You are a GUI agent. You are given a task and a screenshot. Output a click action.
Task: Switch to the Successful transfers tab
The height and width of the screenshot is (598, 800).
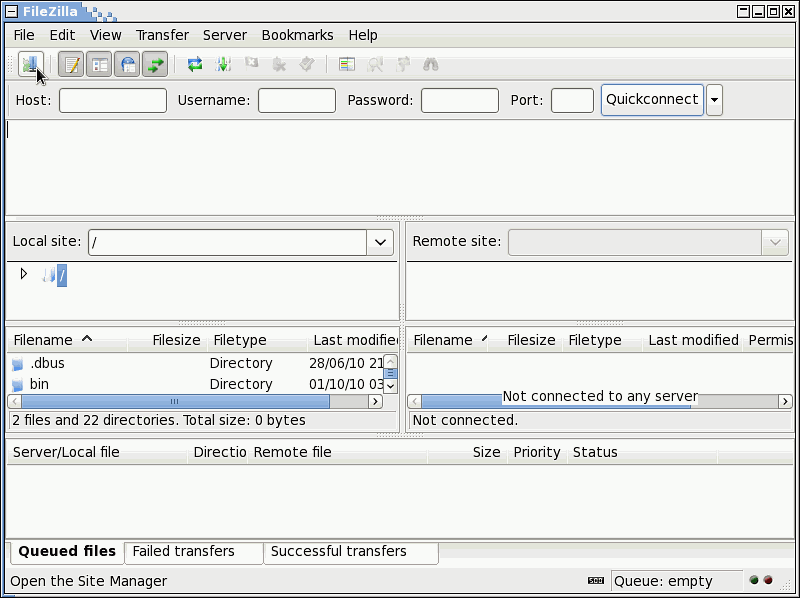351,552
